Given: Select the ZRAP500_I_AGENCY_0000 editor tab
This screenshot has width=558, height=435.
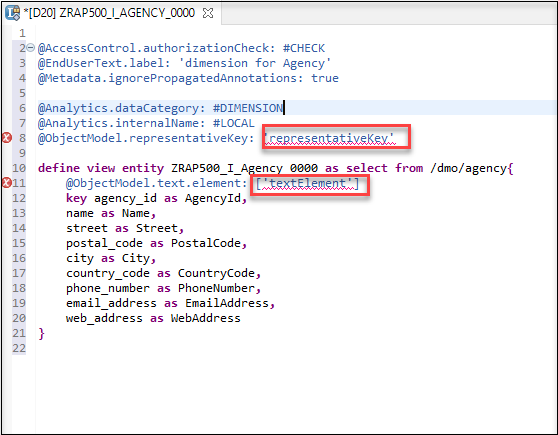Looking at the screenshot, I should click(110, 13).
